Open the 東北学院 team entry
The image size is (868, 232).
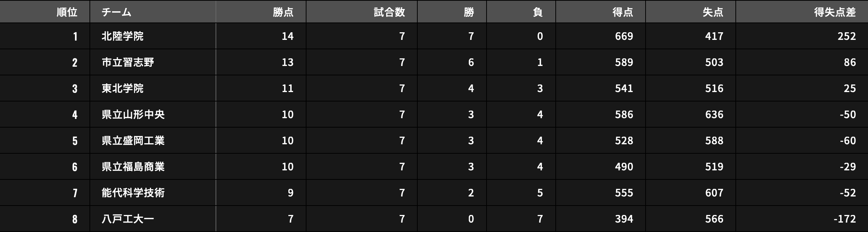(122, 88)
